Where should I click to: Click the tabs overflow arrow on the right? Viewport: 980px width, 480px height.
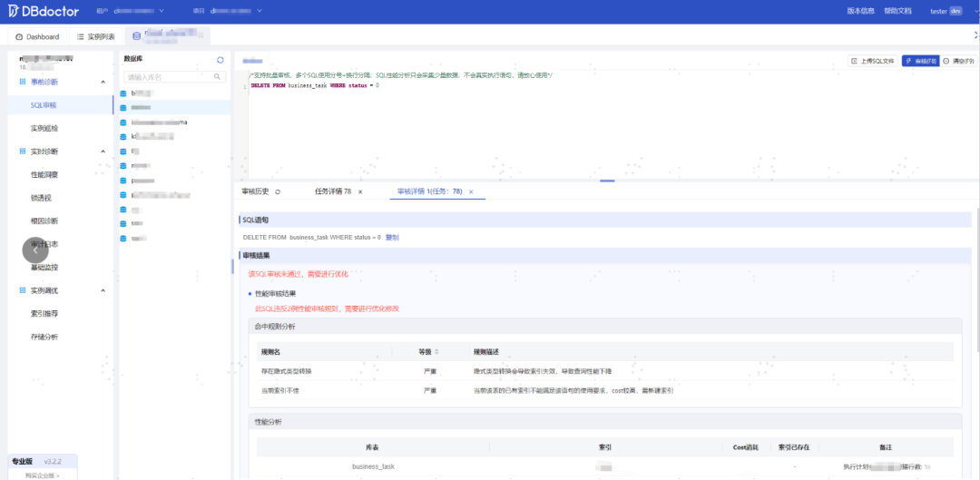(x=976, y=36)
